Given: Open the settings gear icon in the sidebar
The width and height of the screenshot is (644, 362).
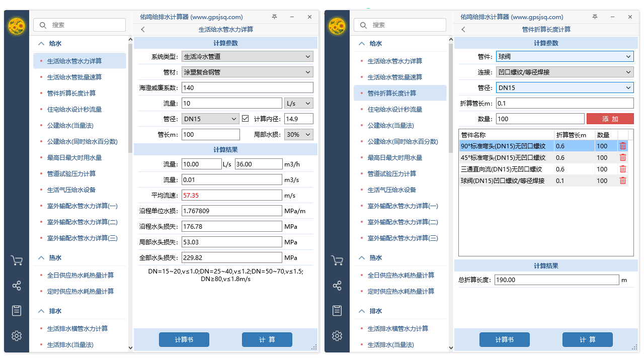Looking at the screenshot, I should tap(17, 335).
